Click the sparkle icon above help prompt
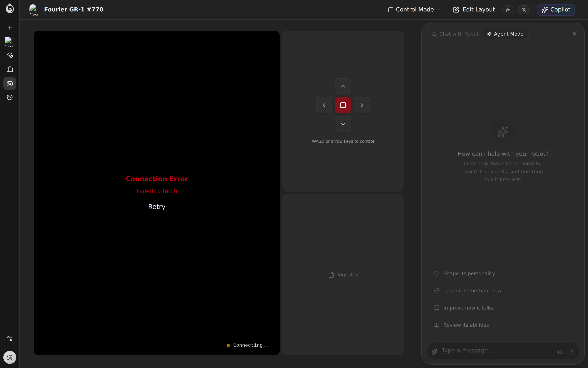Screen dimensions: 588x368 point(503,132)
